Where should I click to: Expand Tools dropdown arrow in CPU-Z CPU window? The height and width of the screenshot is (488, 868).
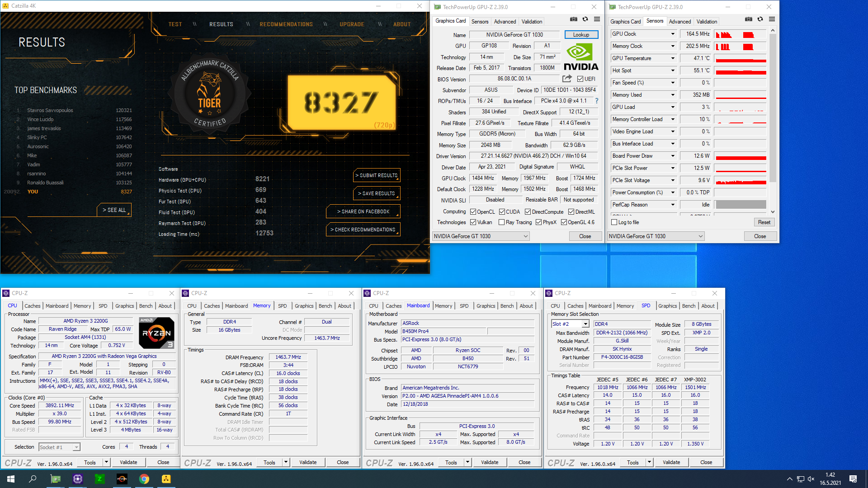tap(106, 462)
